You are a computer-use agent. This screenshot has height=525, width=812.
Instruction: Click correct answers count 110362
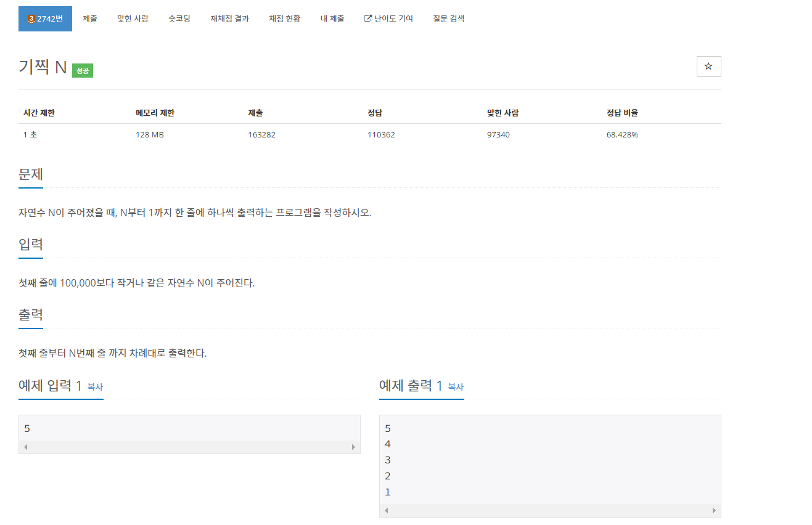point(381,134)
